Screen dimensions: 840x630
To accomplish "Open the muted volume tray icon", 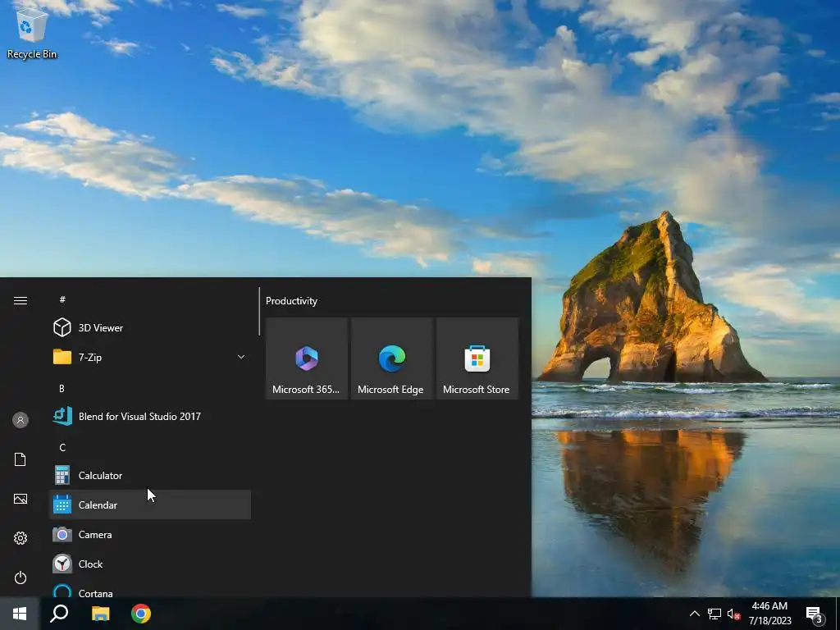I will [733, 614].
